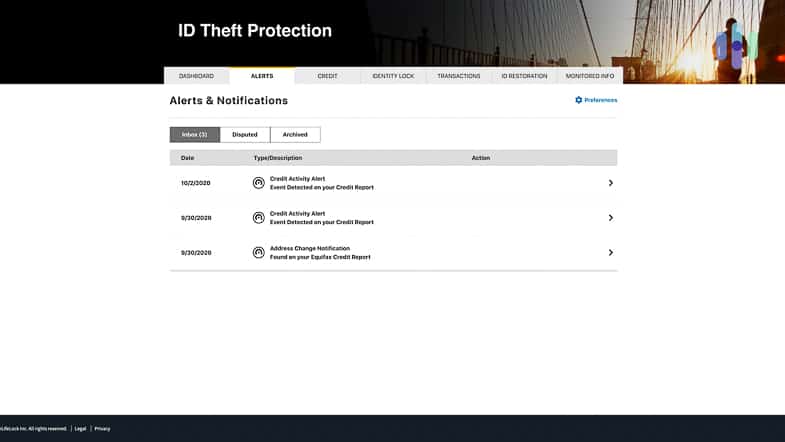Expand the Address Change Notification chevron
The width and height of the screenshot is (785, 442).
(x=610, y=253)
